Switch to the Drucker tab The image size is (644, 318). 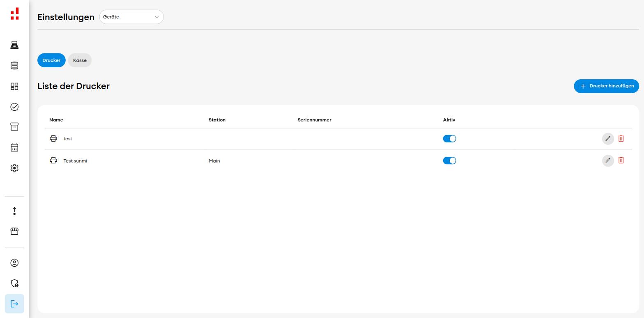[x=51, y=60]
